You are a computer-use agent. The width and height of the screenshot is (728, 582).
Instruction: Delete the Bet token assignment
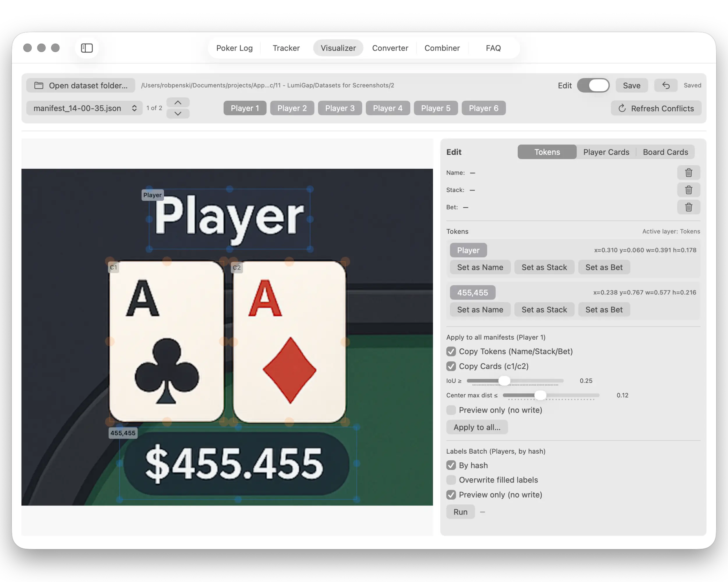(x=688, y=207)
